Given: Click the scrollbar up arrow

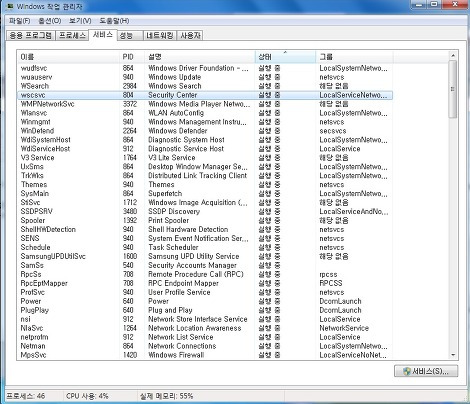Looking at the screenshot, I should pyautogui.click(x=453, y=55).
